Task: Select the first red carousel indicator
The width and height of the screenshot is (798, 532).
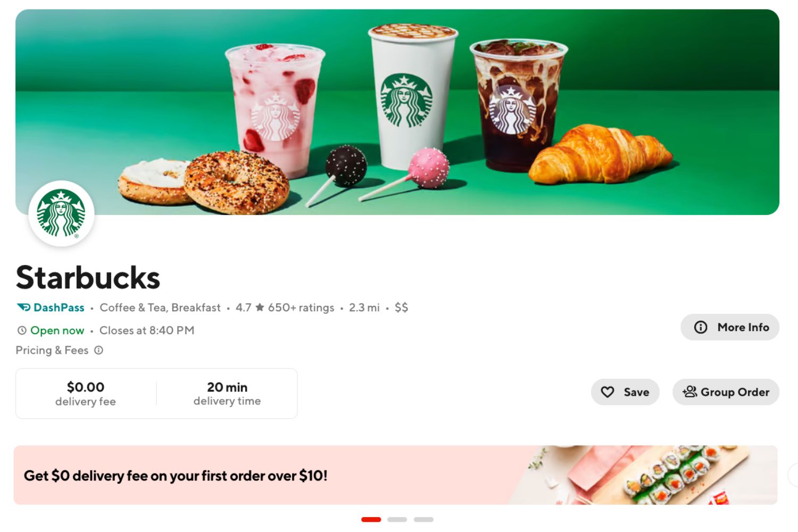Action: tap(371, 519)
